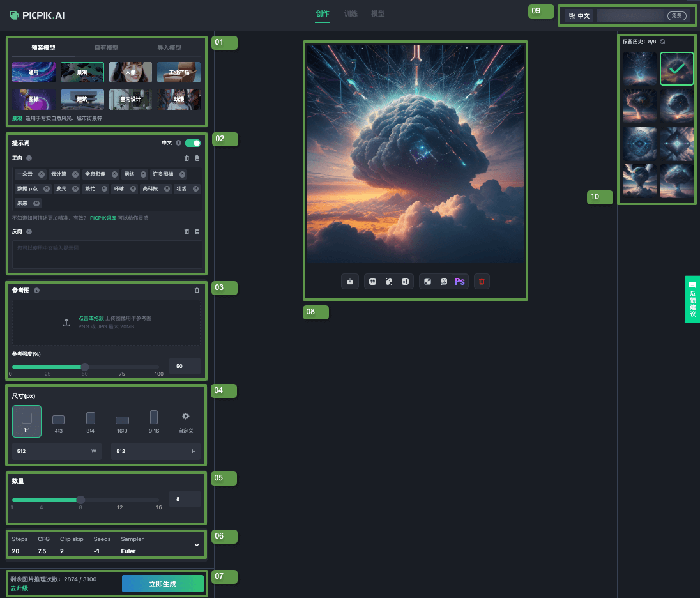Click the 立即生成 generate button
Viewport: 700px width, 598px height.
click(162, 583)
